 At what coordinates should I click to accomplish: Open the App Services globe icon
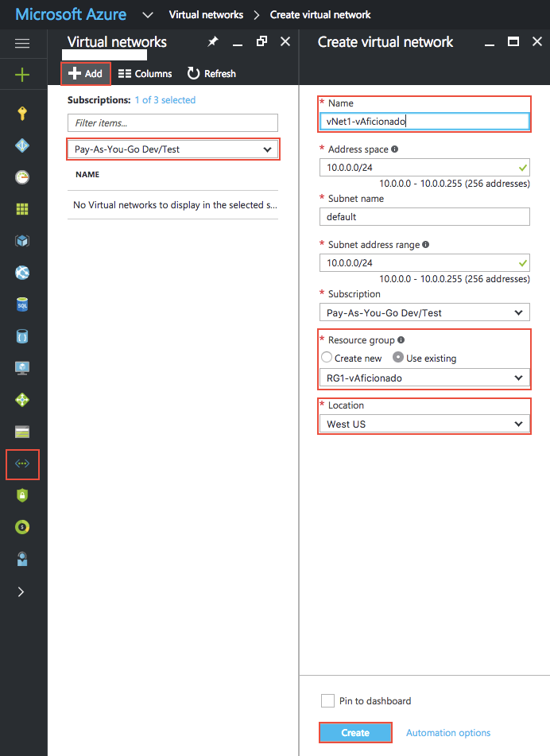tap(22, 273)
